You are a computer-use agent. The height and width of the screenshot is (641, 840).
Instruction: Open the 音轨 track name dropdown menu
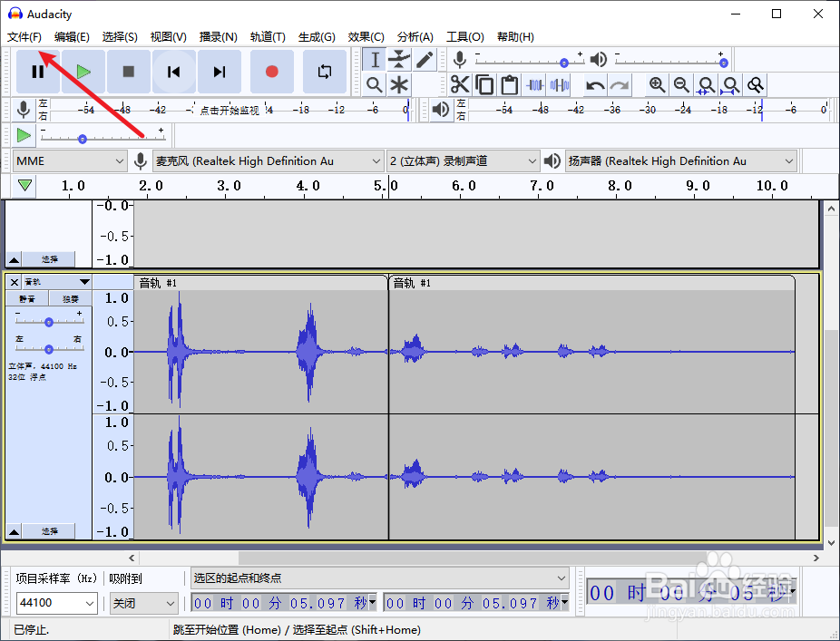(57, 282)
